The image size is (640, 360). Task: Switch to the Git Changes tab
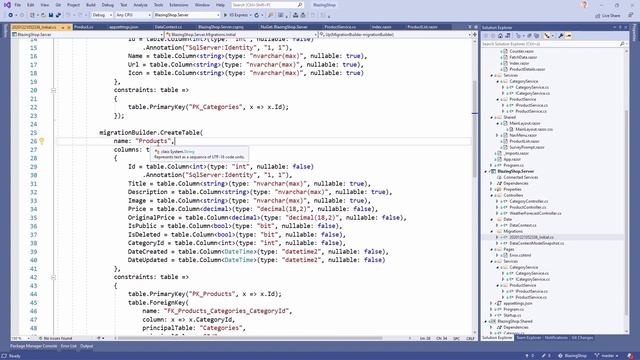click(582, 338)
